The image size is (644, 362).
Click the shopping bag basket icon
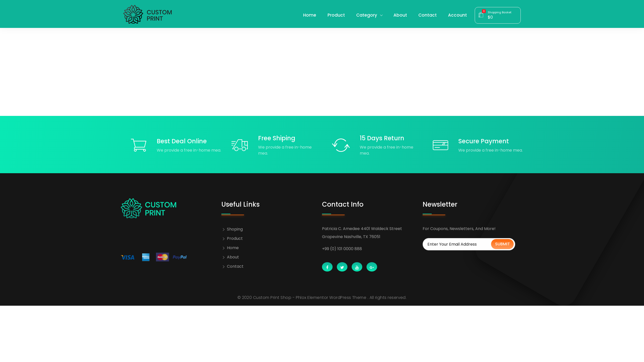click(x=481, y=15)
